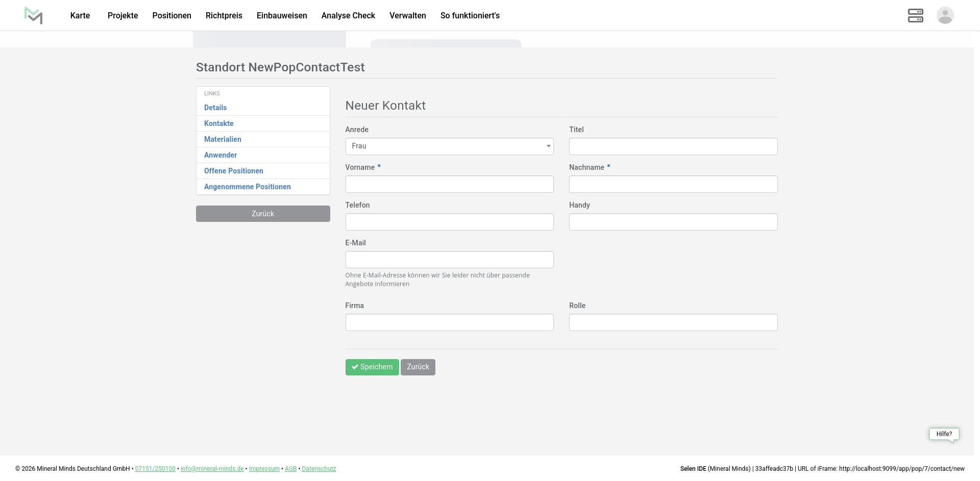Screen dimensions: 980x481
Task: Click the Vorname input field
Action: click(x=449, y=184)
